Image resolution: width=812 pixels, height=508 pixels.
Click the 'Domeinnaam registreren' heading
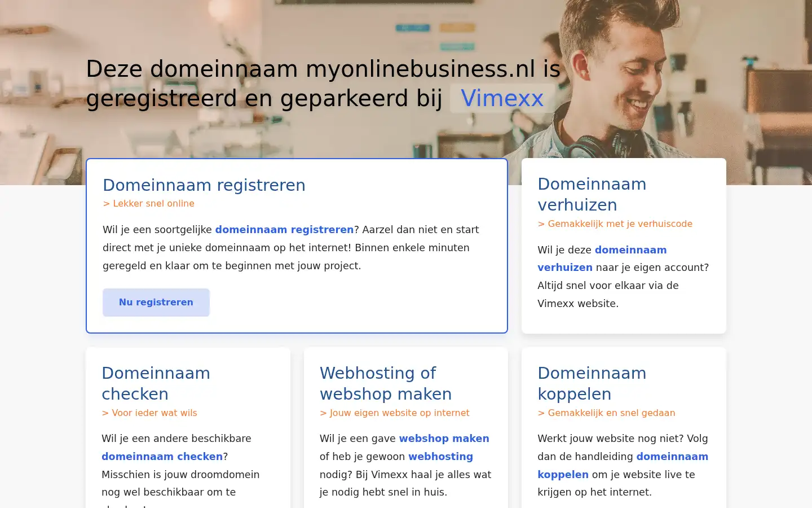(x=204, y=185)
